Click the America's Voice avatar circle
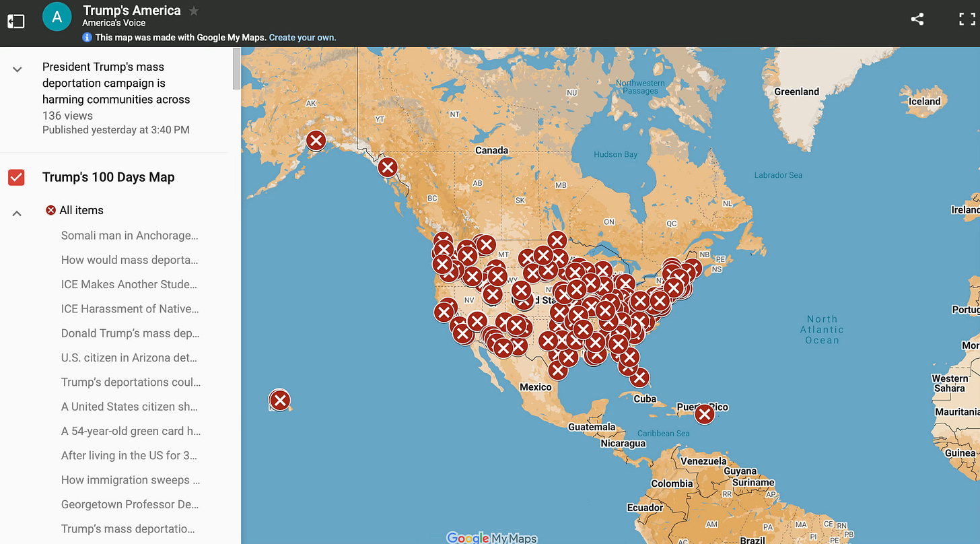 tap(57, 18)
